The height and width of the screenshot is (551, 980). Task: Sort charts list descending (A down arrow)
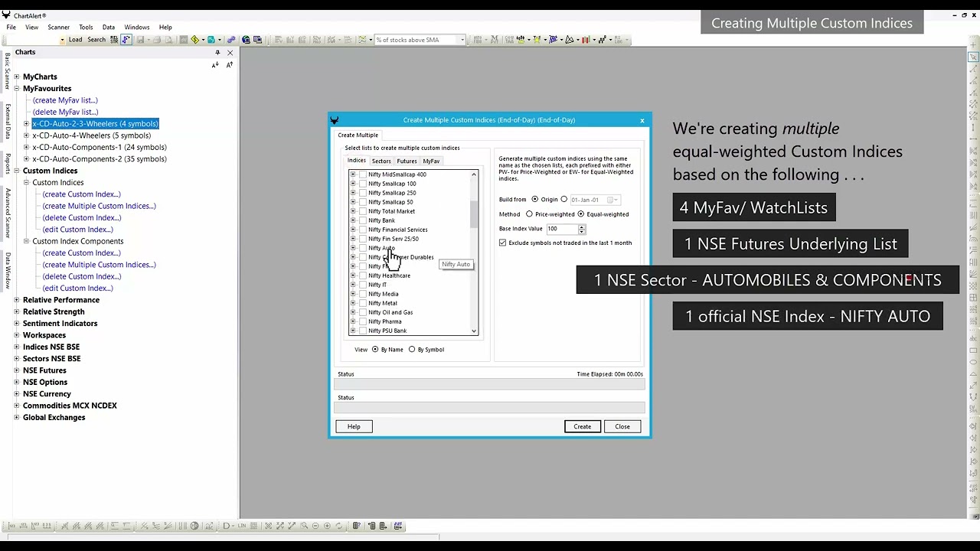[216, 65]
